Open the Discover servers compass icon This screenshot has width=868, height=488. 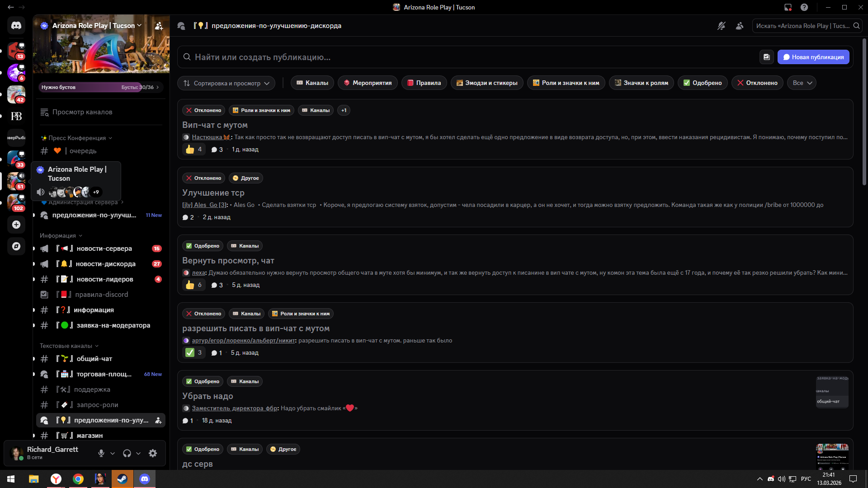(16, 246)
